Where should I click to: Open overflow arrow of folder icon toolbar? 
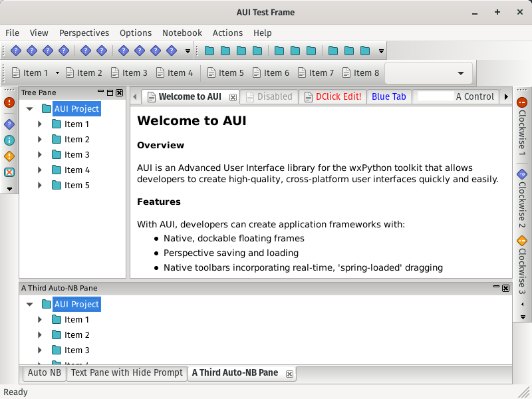tap(381, 51)
